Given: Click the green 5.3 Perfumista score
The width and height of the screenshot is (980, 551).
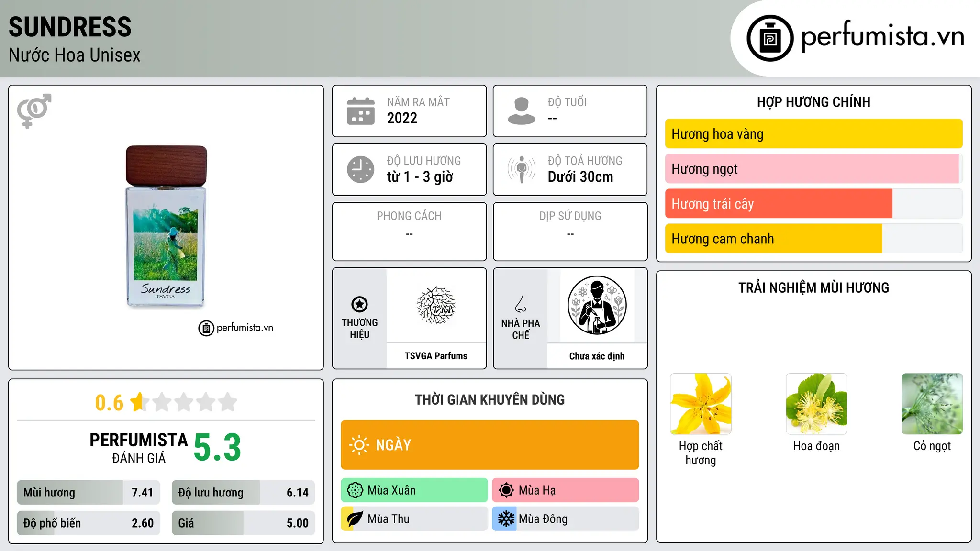Looking at the screenshot, I should tap(217, 447).
